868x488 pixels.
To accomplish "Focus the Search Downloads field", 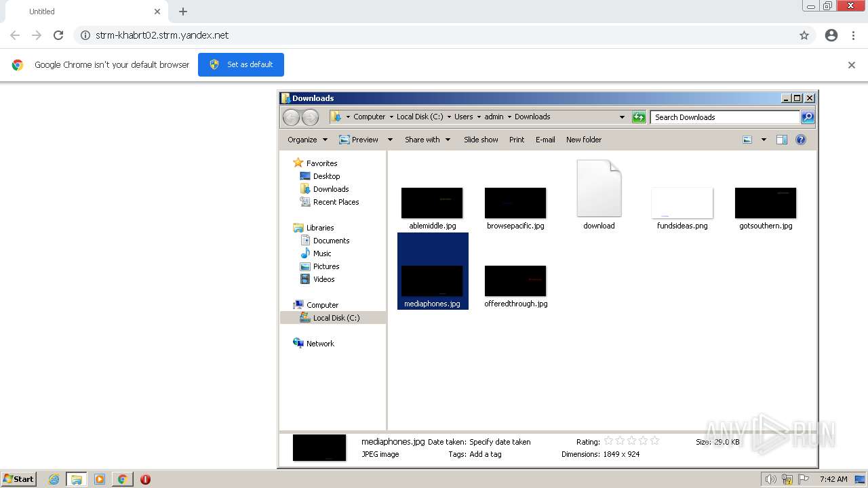I will point(725,117).
